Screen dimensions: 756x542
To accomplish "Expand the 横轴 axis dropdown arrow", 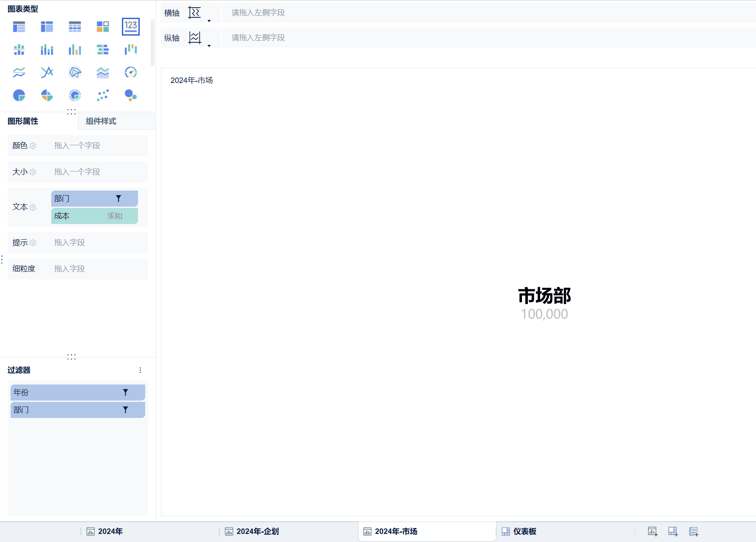I will coord(209,21).
